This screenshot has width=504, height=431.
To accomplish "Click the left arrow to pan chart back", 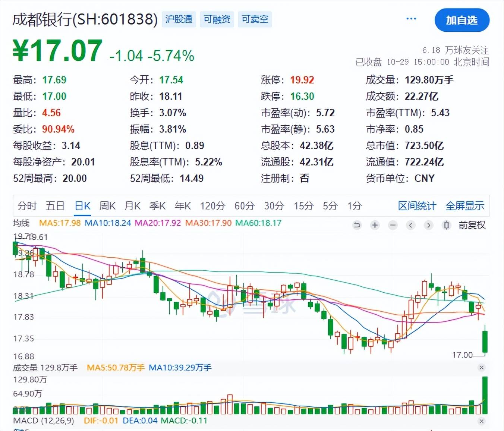I will tap(410, 225).
